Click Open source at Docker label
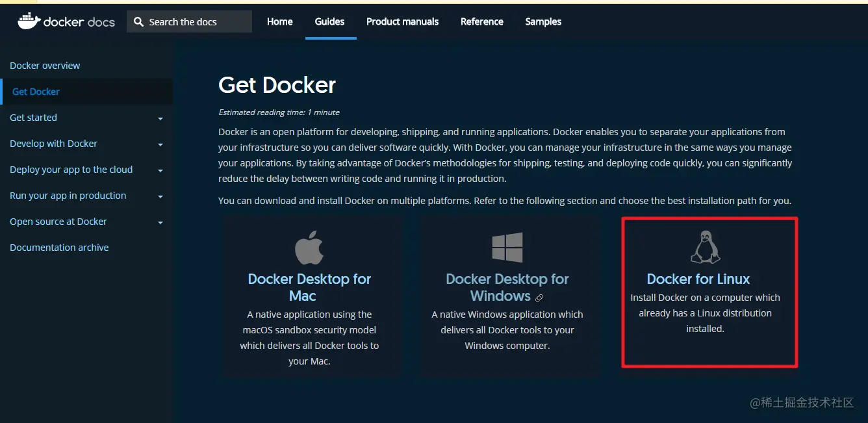This screenshot has height=423, width=868. point(58,222)
